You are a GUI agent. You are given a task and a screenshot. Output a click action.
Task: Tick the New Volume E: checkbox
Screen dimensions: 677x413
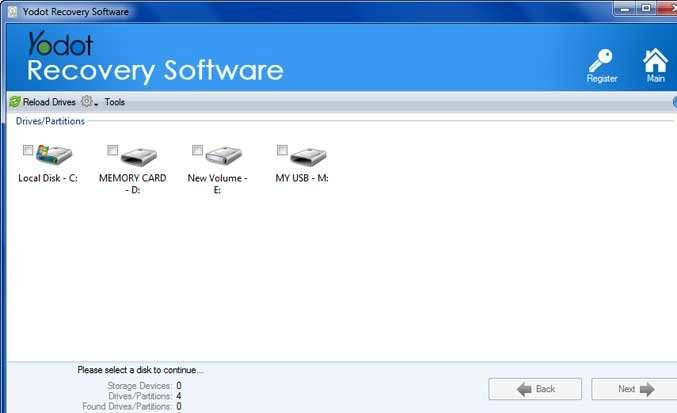click(197, 150)
